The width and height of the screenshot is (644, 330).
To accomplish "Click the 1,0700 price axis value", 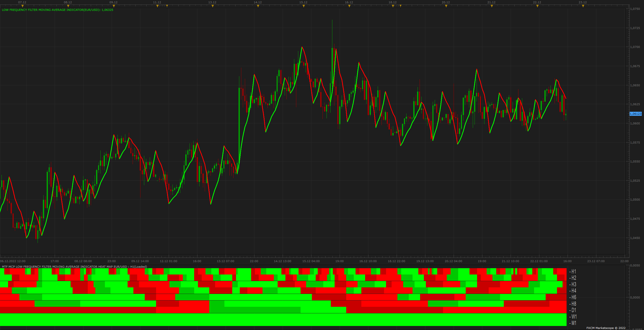I will (x=635, y=47).
